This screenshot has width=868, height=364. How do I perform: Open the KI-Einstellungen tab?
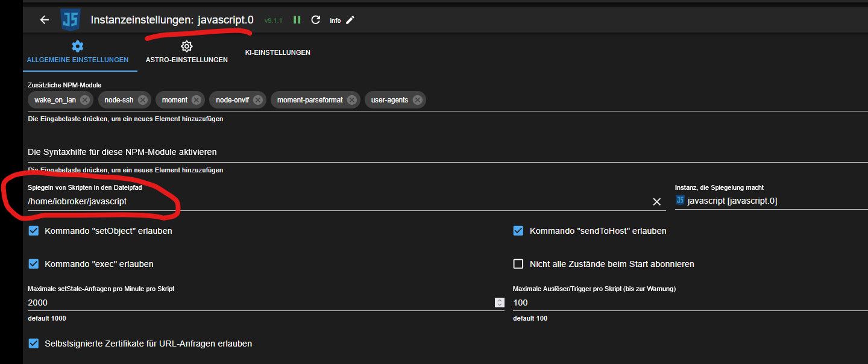pyautogui.click(x=277, y=52)
